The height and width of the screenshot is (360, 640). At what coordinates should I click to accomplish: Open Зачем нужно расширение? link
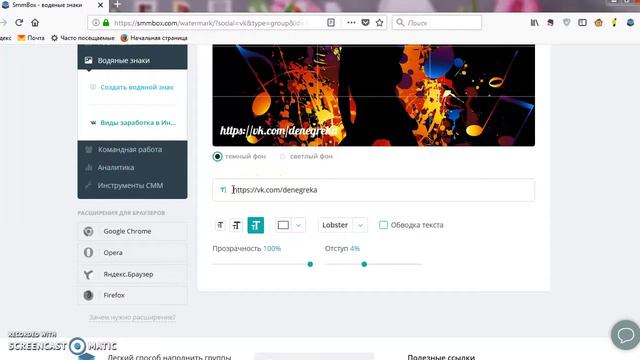coord(132,317)
